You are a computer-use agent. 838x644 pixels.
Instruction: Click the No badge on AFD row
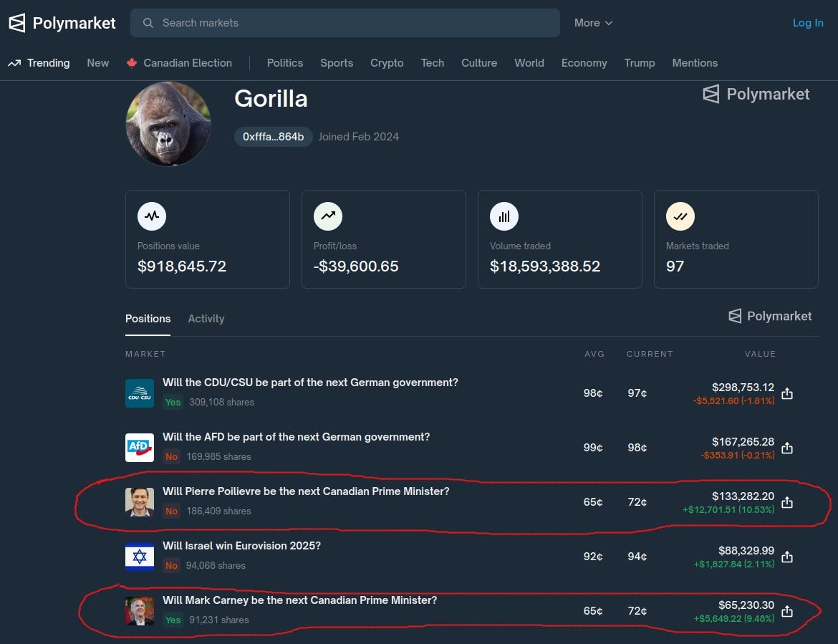pyautogui.click(x=171, y=457)
